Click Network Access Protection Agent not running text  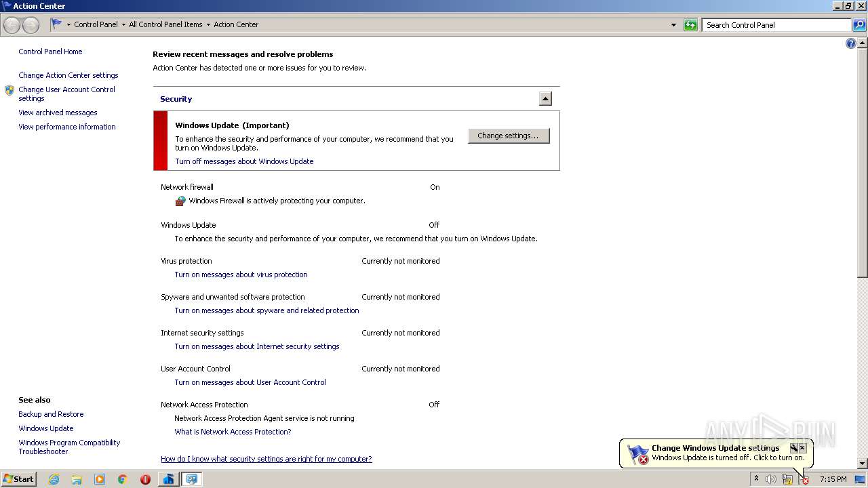click(x=264, y=418)
